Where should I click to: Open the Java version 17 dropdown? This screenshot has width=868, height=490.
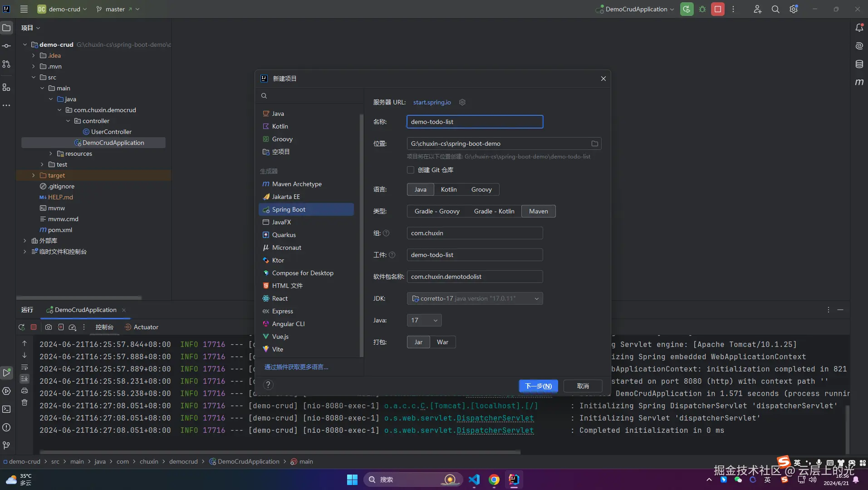[x=424, y=320]
